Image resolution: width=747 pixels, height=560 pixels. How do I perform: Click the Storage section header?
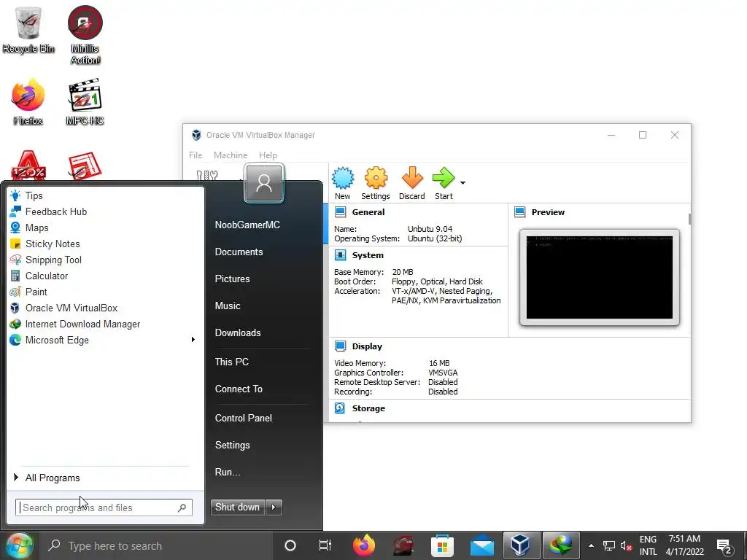click(368, 408)
